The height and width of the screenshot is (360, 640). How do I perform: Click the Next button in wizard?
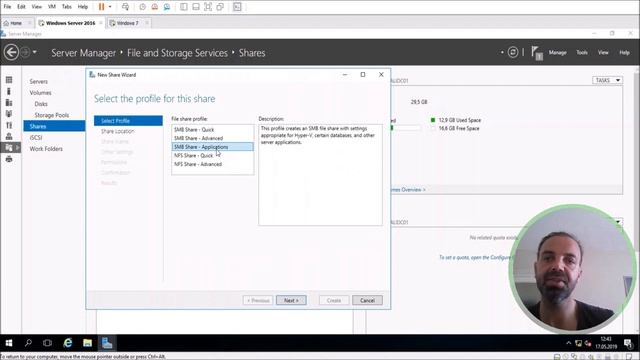[x=291, y=300]
